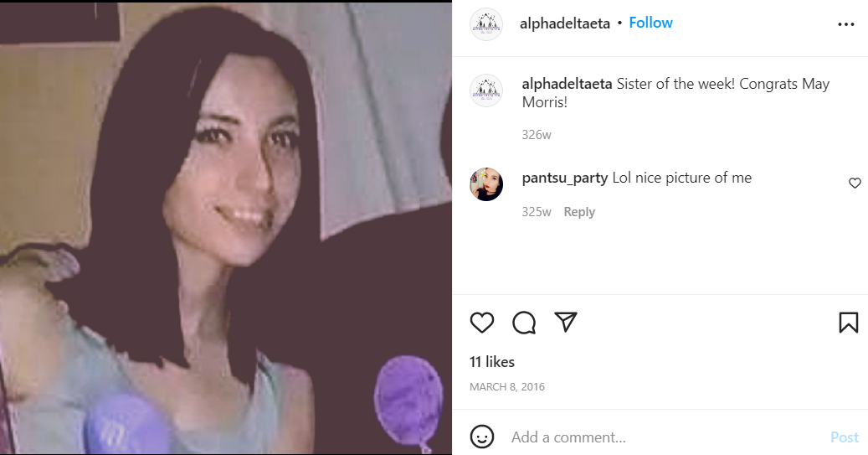Like pantsu_party's comment with small heart
Image resolution: width=868 pixels, height=455 pixels.
855,183
